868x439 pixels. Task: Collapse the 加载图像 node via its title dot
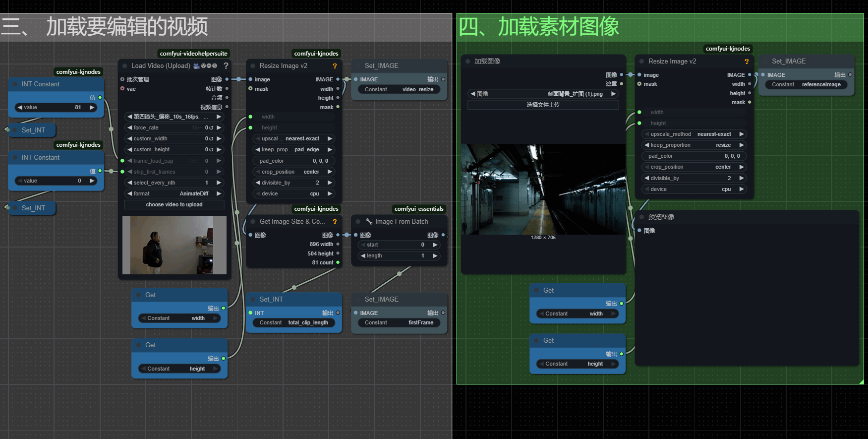point(467,61)
